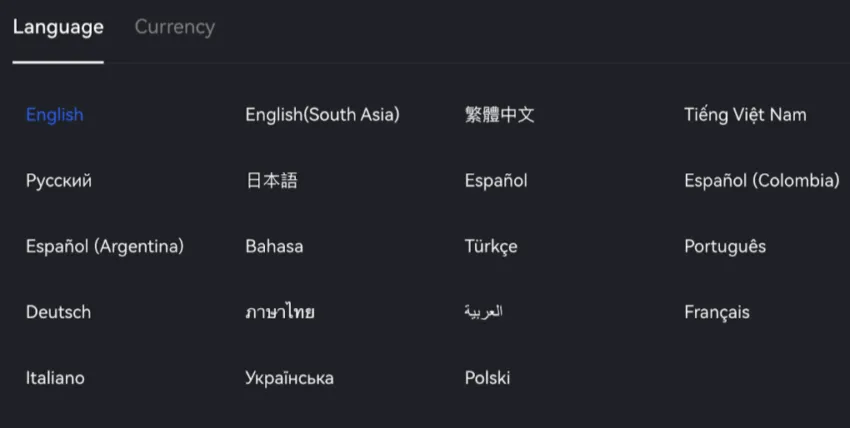
Task: Select ภาษาไทย Thai language
Action: tap(280, 312)
